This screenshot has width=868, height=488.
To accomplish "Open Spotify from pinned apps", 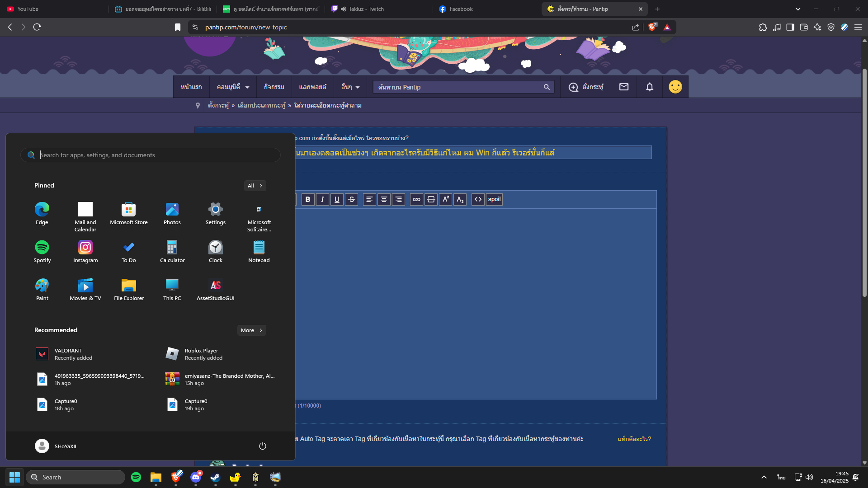I will pos(42,251).
